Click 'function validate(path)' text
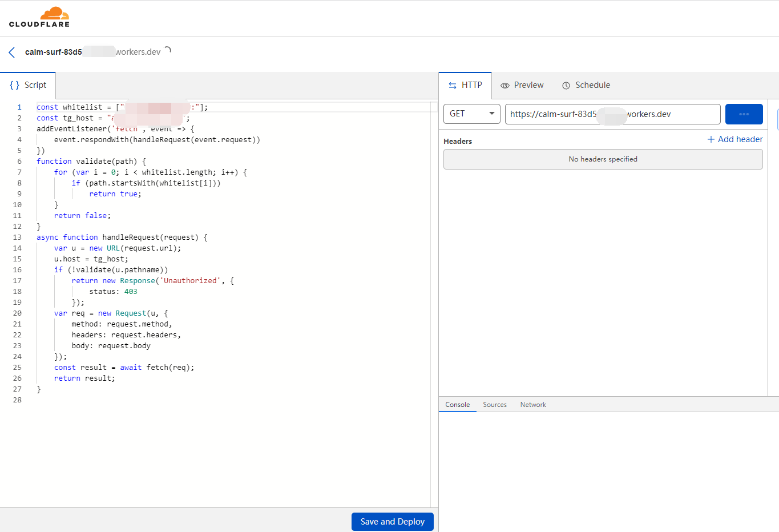The height and width of the screenshot is (532, 779). pyautogui.click(x=87, y=162)
